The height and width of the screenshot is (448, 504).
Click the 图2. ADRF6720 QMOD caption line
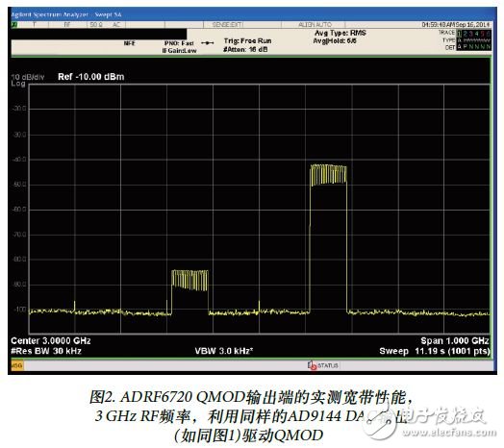(251, 398)
